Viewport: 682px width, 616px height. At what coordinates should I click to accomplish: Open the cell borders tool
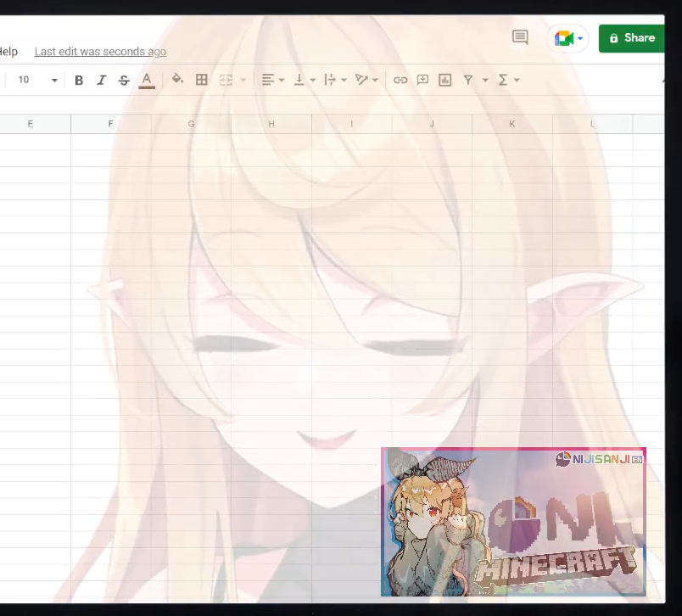click(x=202, y=80)
